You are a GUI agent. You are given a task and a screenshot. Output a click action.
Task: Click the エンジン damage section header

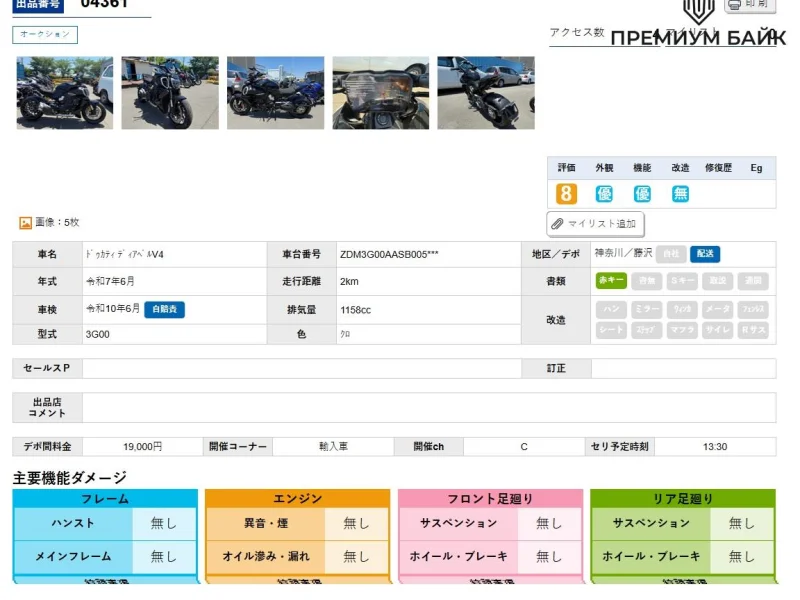(x=297, y=498)
